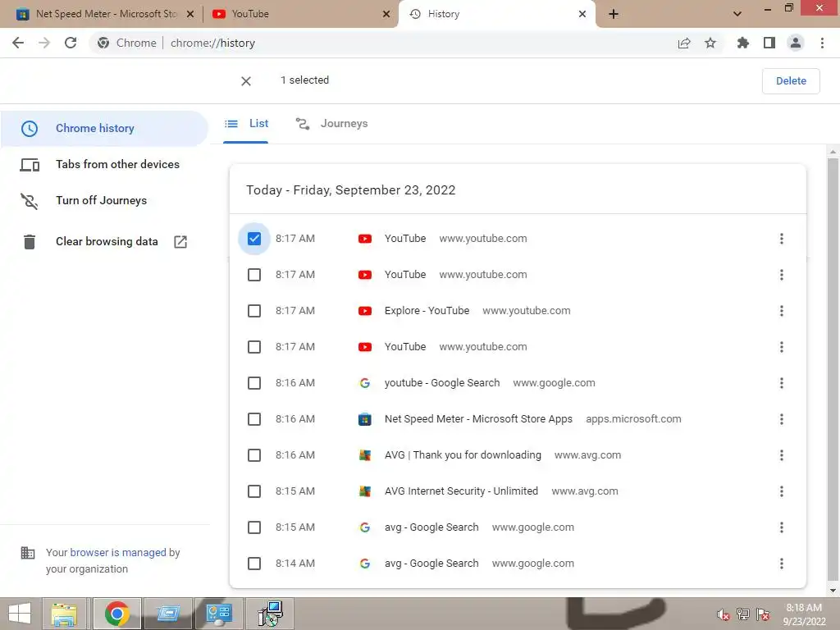Open the tab search chevron
This screenshot has width=840, height=630.
tap(737, 14)
